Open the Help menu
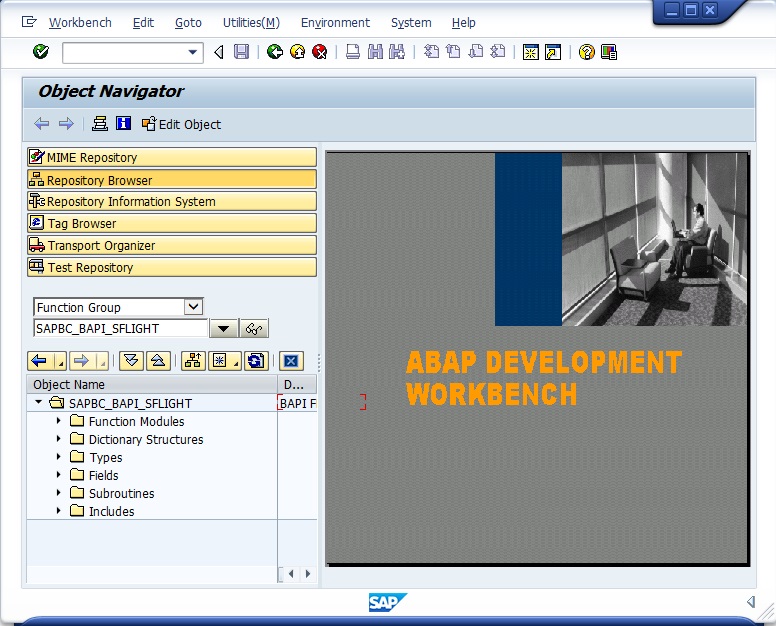The height and width of the screenshot is (626, 776). (463, 23)
